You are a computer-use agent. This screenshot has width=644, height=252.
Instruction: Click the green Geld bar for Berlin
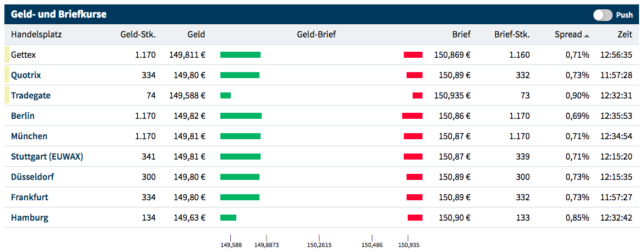coord(241,116)
